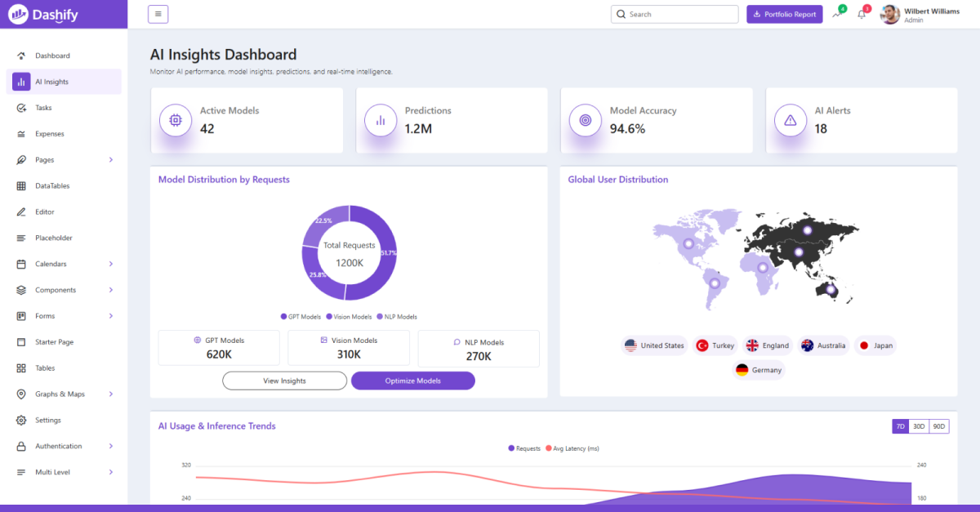Click the AI Alerts warning triangle icon
The height and width of the screenshot is (512, 980).
tap(791, 120)
